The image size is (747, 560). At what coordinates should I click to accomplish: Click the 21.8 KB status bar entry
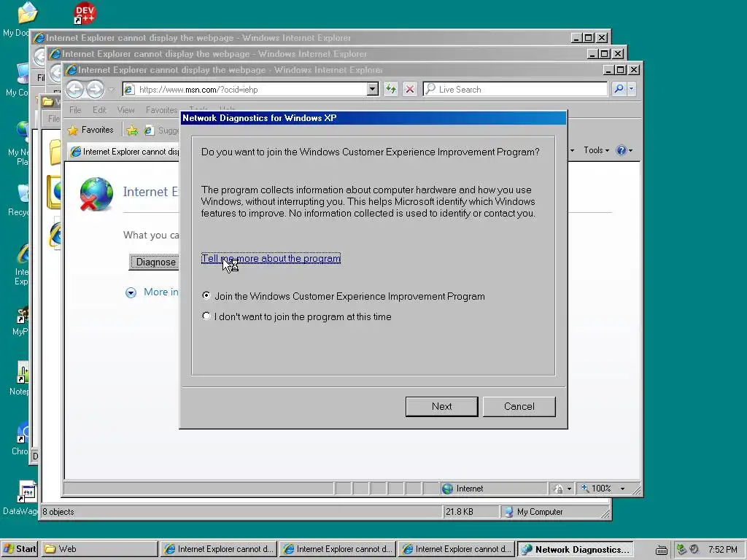(x=460, y=512)
